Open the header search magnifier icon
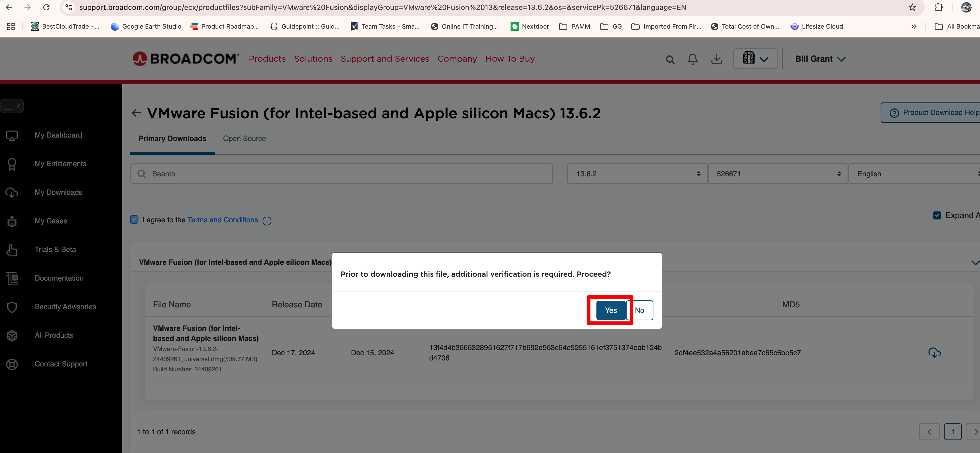 (x=670, y=59)
